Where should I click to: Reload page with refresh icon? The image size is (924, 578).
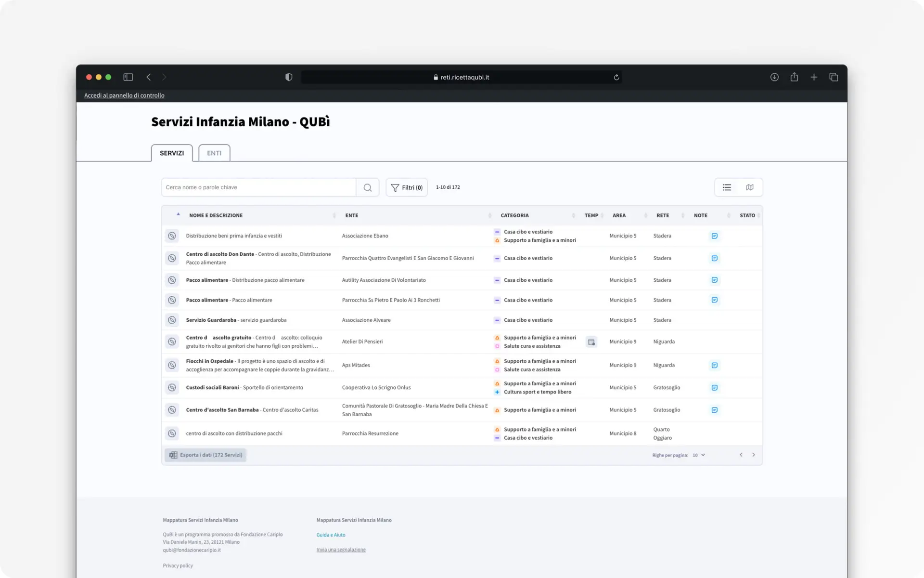pyautogui.click(x=616, y=77)
